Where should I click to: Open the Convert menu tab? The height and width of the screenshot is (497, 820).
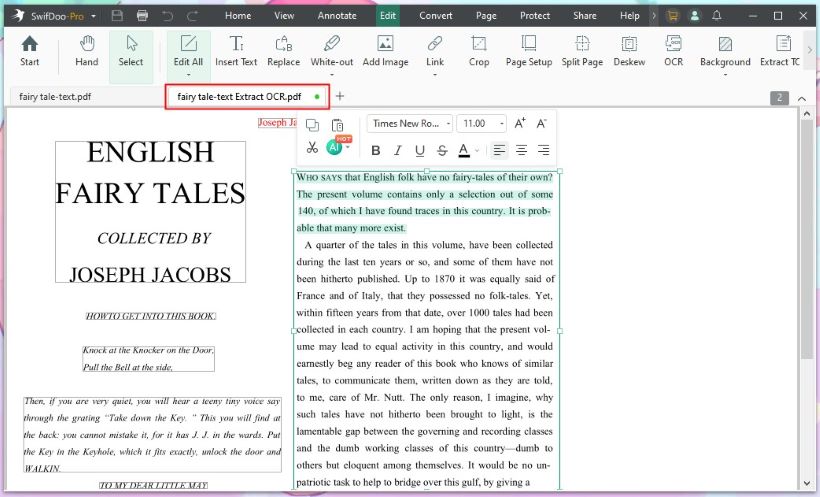[436, 16]
